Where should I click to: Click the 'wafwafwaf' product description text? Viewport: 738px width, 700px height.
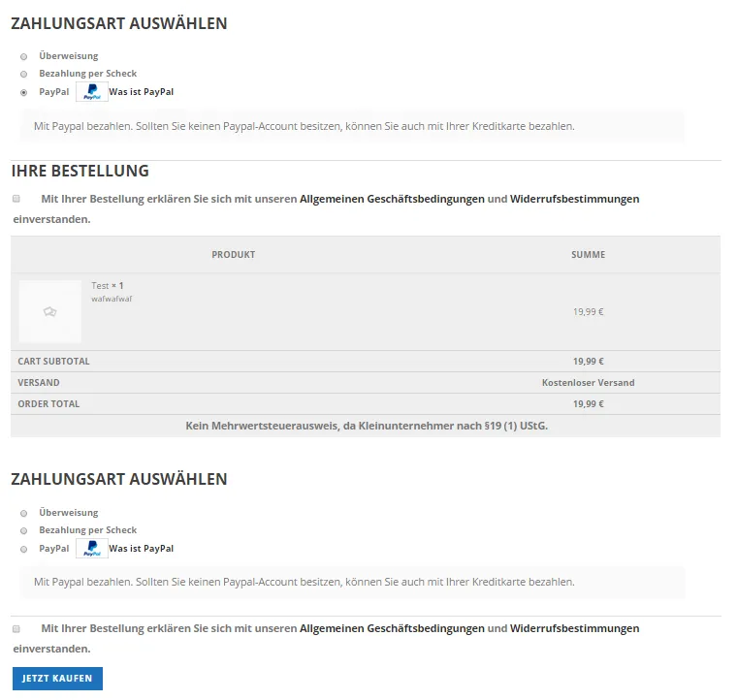coord(112,299)
